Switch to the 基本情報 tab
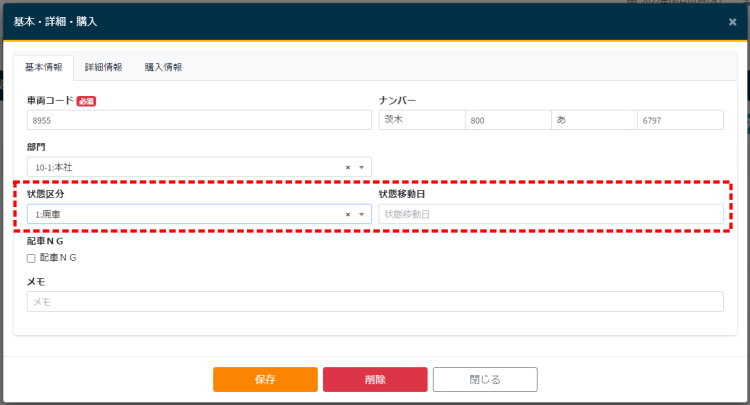750x405 pixels. pos(43,68)
